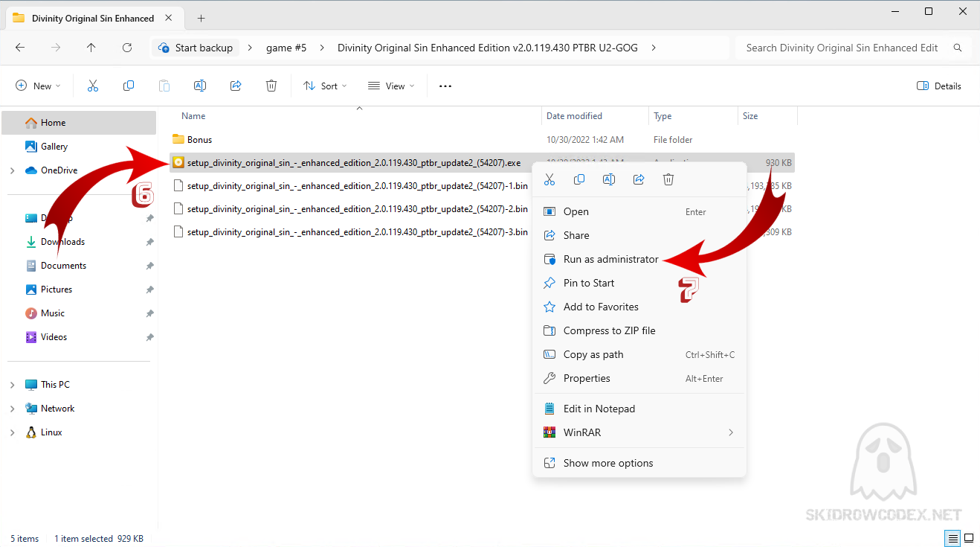980x547 pixels.
Task: Click the Cut icon in the toolbar
Action: pos(93,86)
